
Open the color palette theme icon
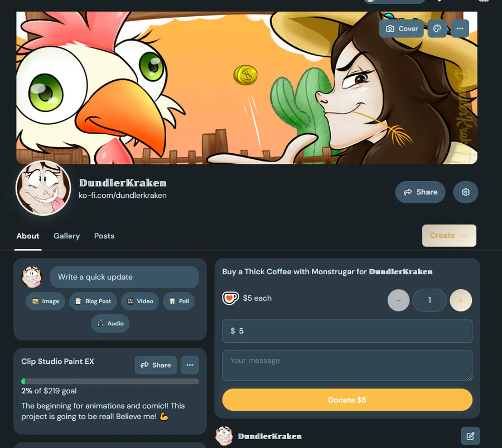point(437,29)
